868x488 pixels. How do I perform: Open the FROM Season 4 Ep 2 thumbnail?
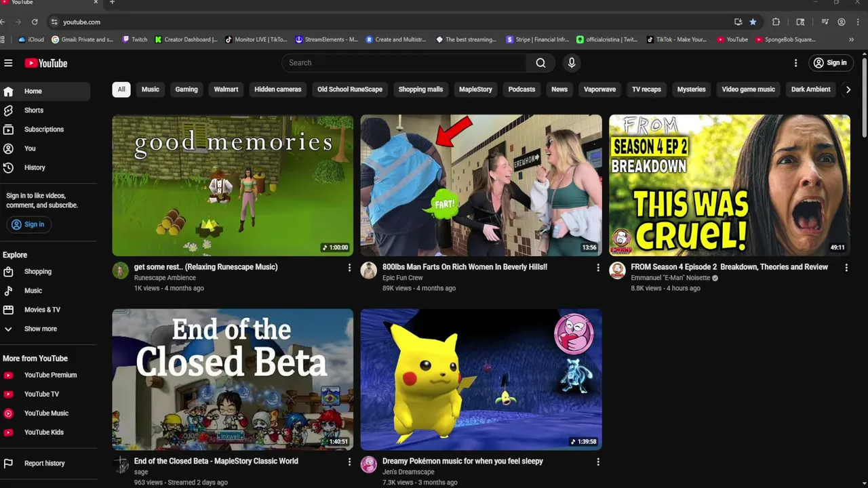point(730,185)
